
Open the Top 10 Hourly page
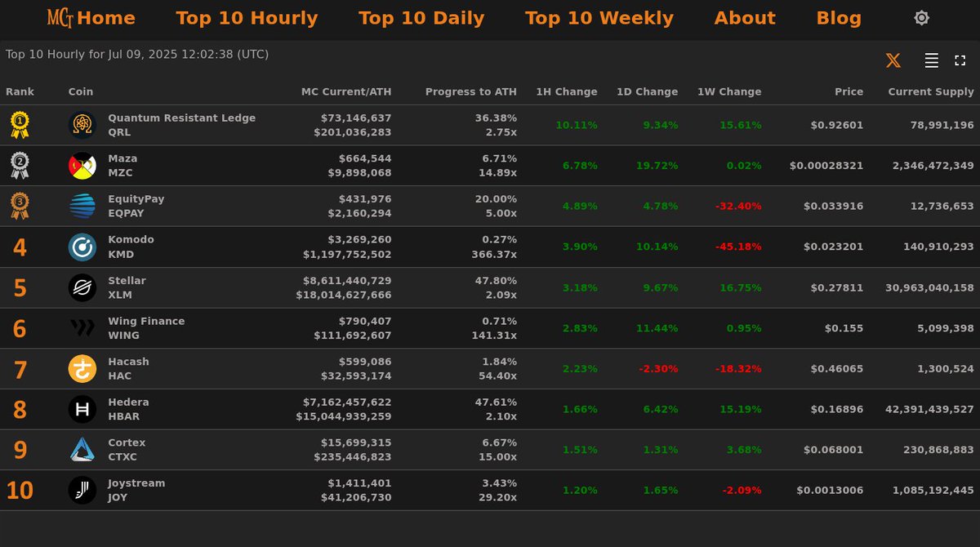pyautogui.click(x=247, y=18)
